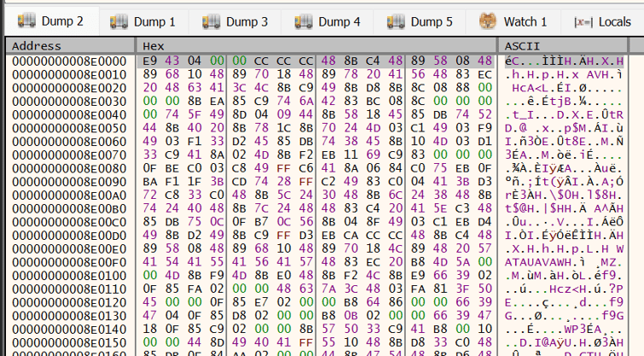Select address 00000000008E0140

pyautogui.click(x=69, y=330)
